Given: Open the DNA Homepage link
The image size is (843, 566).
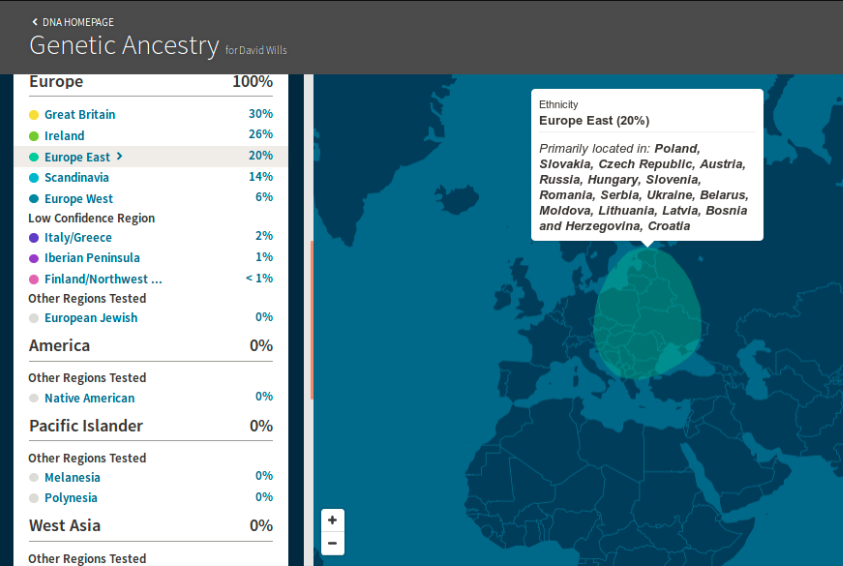Looking at the screenshot, I should click(x=78, y=22).
